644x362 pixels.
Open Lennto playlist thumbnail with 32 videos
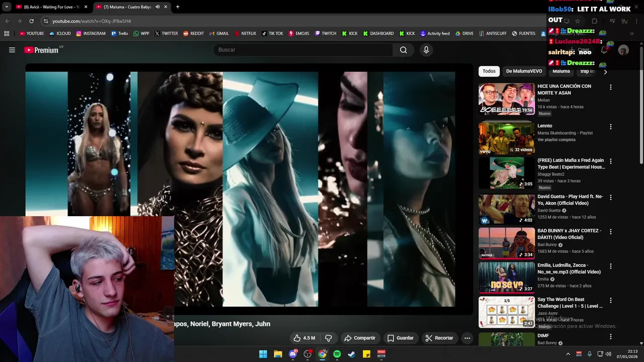point(506,138)
